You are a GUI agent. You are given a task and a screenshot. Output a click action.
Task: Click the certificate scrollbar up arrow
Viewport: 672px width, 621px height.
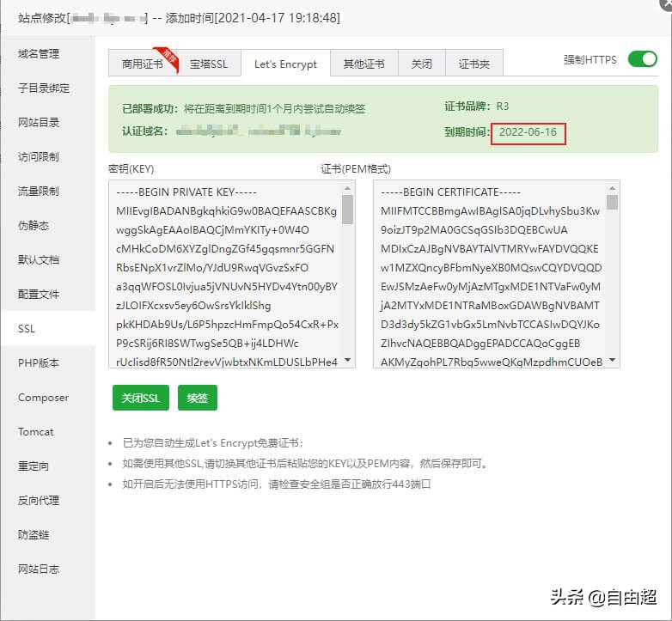click(x=613, y=188)
